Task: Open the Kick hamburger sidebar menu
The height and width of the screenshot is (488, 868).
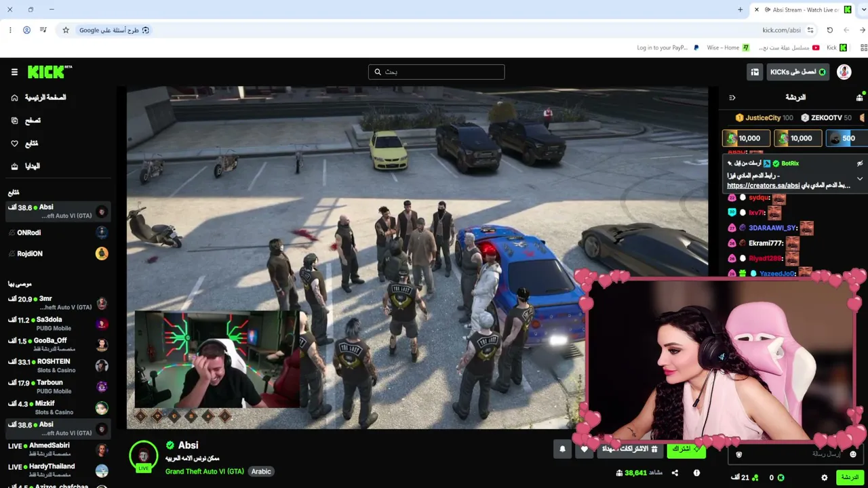Action: (14, 72)
